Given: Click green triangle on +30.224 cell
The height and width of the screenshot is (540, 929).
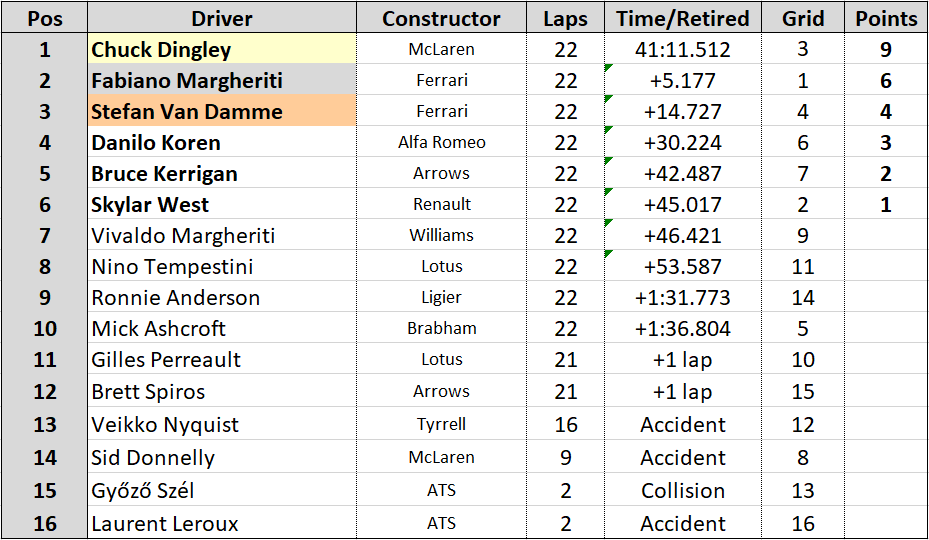Looking at the screenshot, I should coord(608,129).
